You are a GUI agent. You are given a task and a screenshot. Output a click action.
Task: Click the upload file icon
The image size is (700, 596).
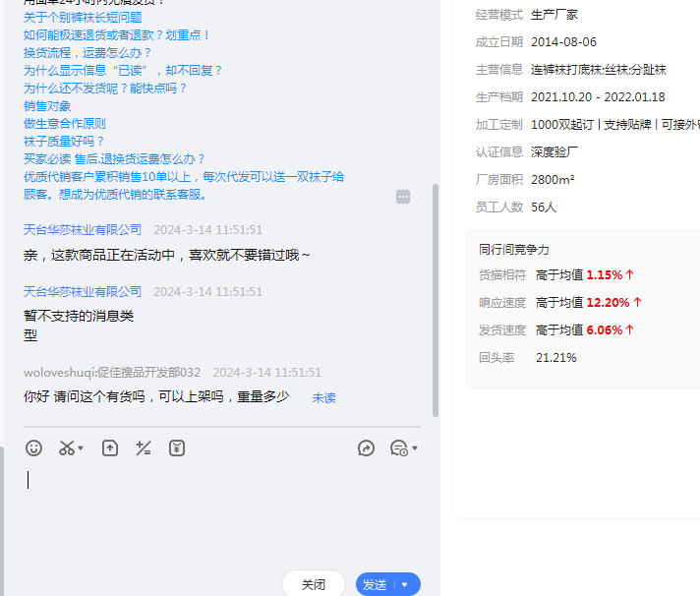click(110, 448)
